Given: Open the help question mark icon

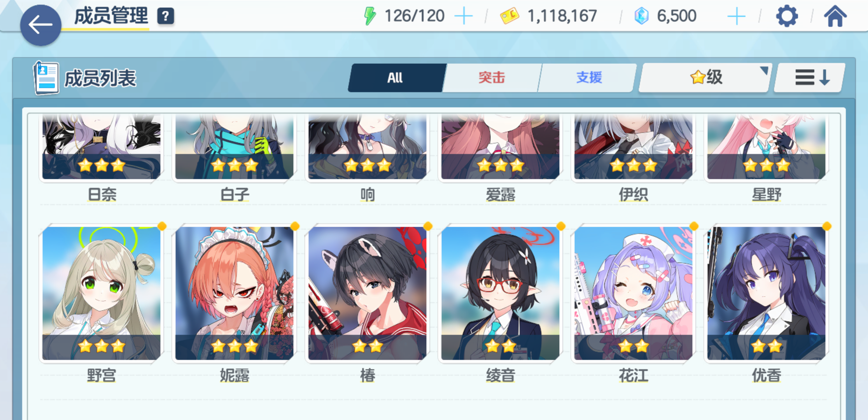Looking at the screenshot, I should [166, 16].
